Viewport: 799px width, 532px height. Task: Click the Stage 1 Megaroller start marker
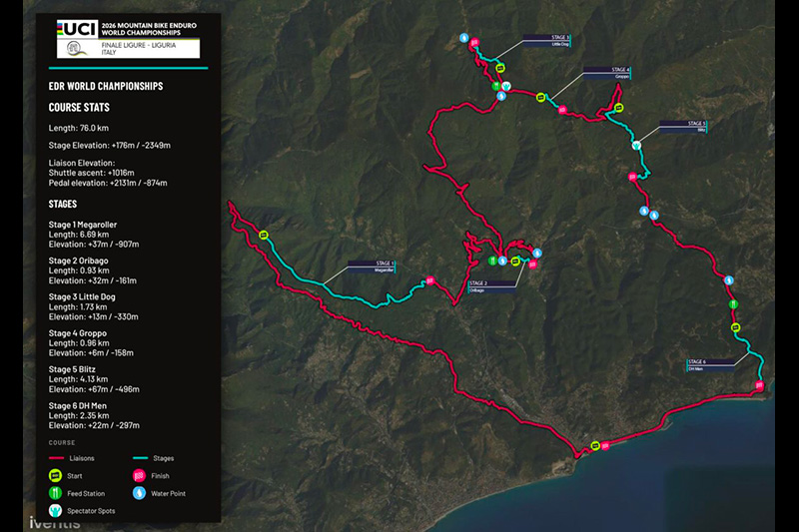click(x=264, y=235)
